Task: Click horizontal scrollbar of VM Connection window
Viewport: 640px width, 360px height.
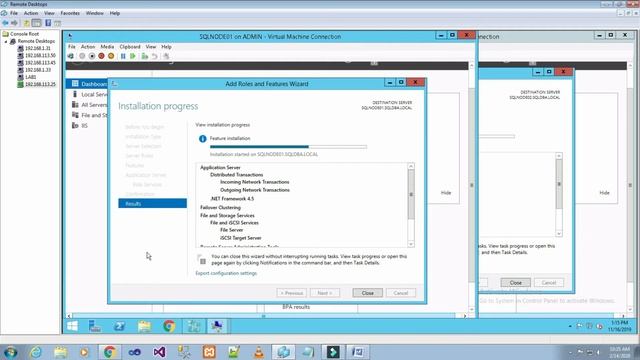Action: (x=267, y=316)
